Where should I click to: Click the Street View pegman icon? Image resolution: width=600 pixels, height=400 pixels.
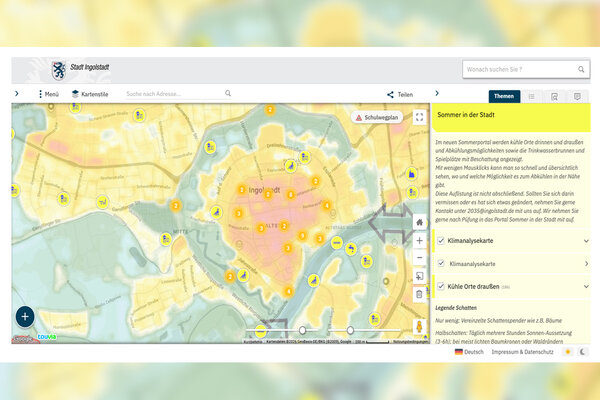tap(419, 327)
